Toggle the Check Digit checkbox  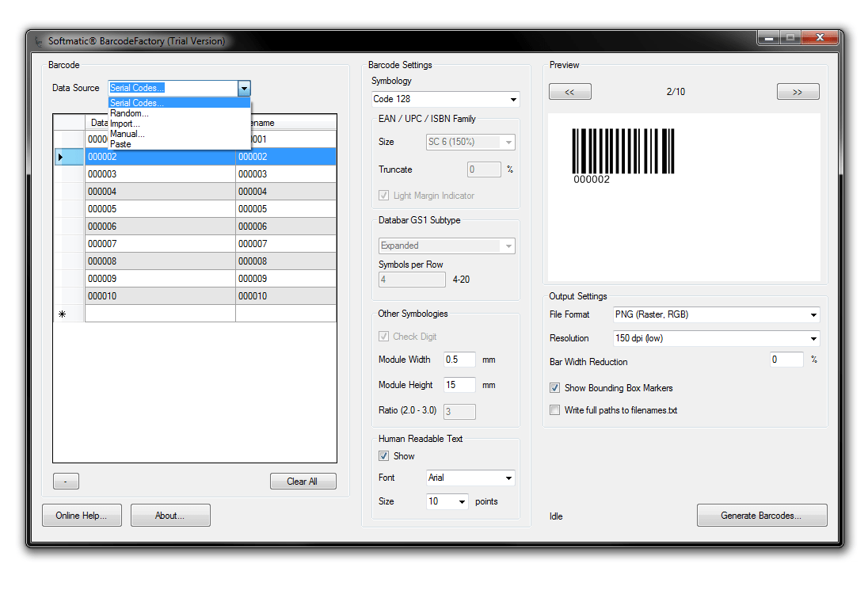[383, 337]
